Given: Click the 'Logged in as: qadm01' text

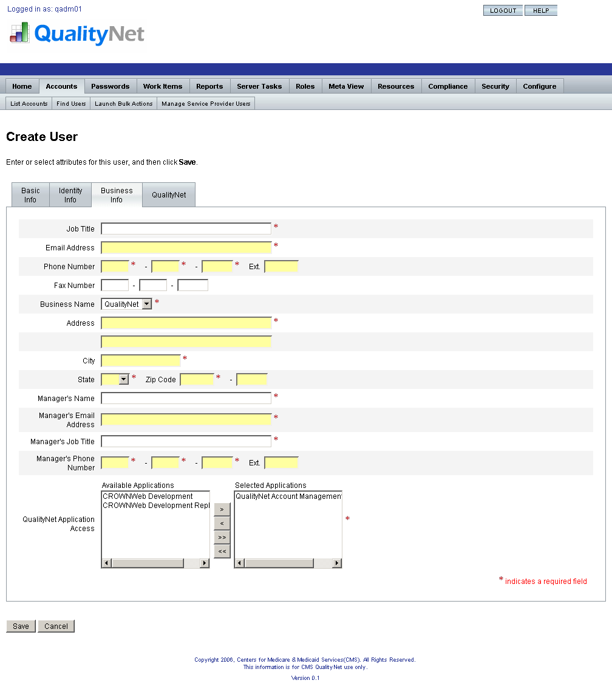Looking at the screenshot, I should click(x=44, y=9).
